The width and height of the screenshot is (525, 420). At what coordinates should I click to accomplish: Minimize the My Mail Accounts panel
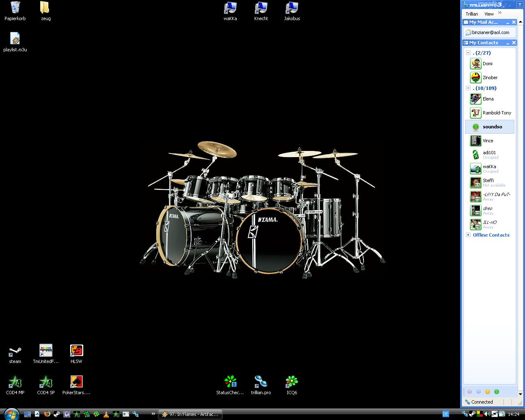(508, 22)
